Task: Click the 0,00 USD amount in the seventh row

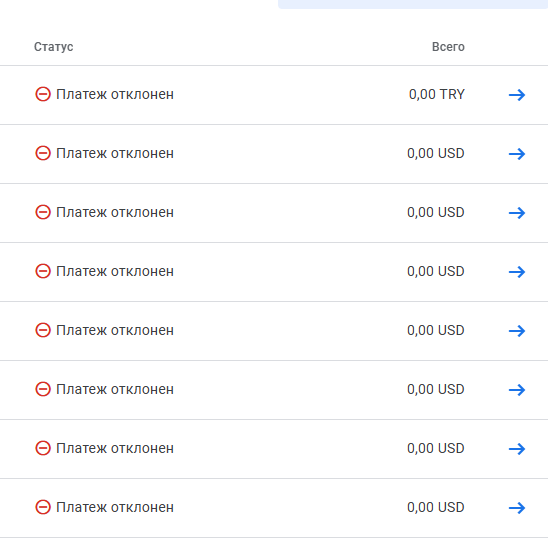Action: 436,448
